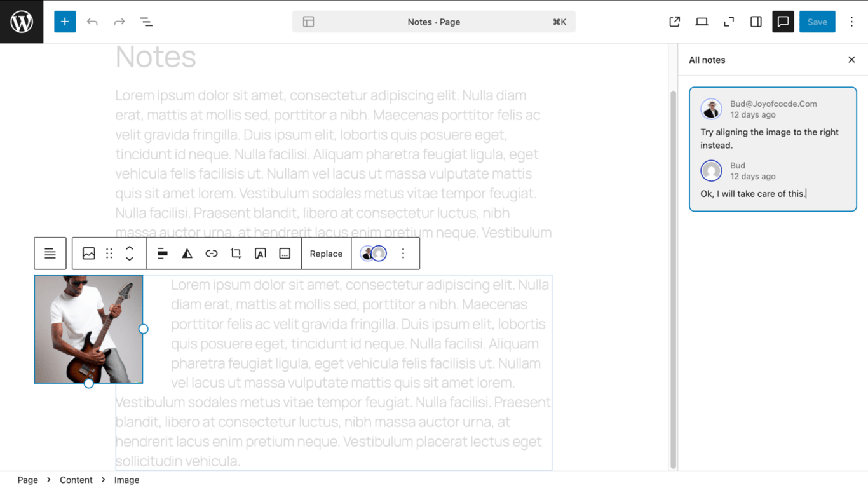Add text over the image
The width and height of the screenshot is (868, 488).
260,253
